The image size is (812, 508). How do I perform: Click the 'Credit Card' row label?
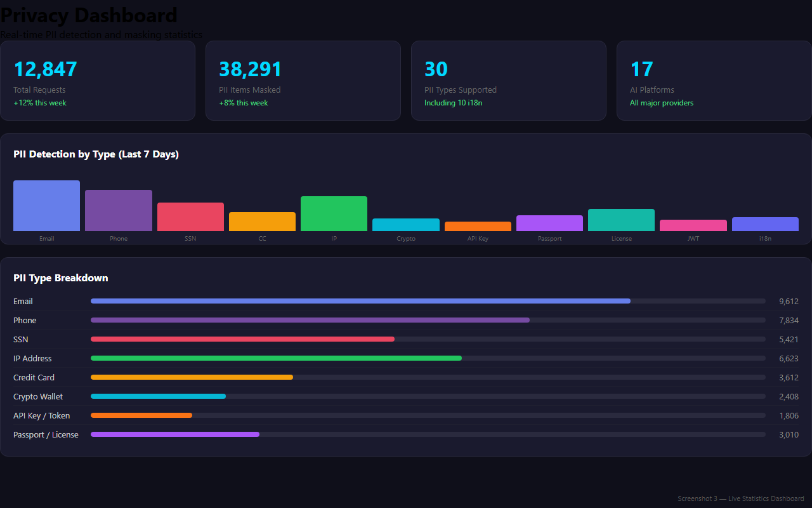(34, 377)
